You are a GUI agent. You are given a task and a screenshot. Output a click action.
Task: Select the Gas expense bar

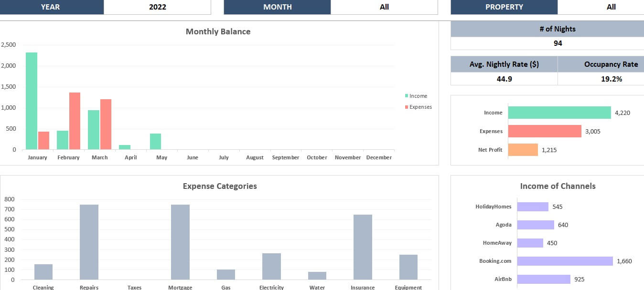(x=226, y=275)
